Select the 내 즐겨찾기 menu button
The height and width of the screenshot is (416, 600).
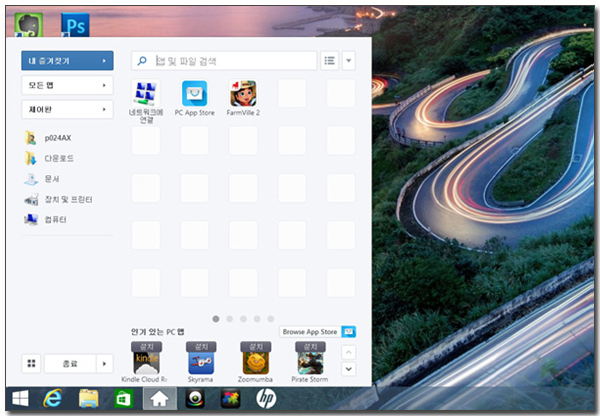(x=67, y=60)
